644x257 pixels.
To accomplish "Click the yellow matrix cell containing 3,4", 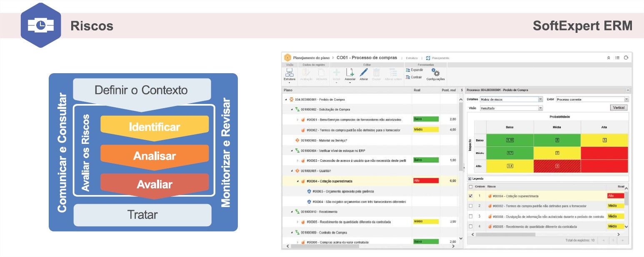I will tap(510, 166).
